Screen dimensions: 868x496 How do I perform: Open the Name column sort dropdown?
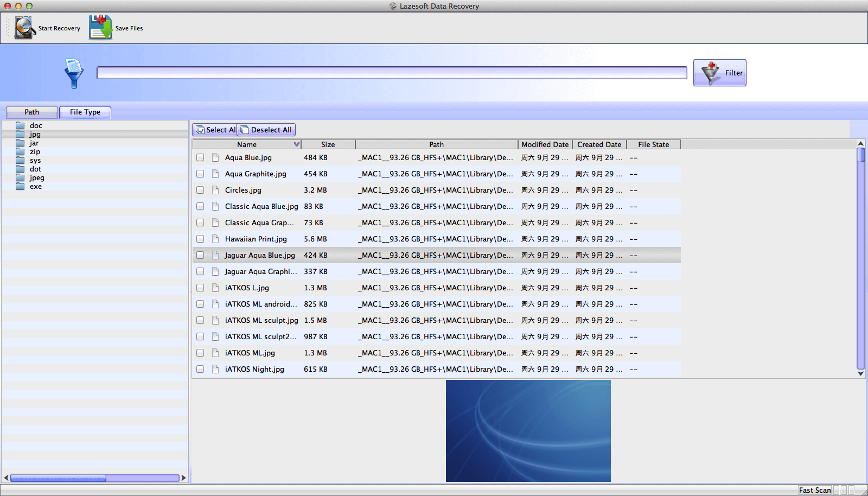tap(296, 144)
